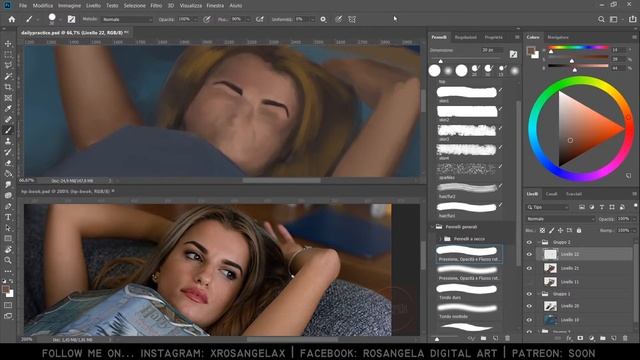640x360 pixels.
Task: Hide the Gruppo 2 group
Action: click(x=529, y=242)
